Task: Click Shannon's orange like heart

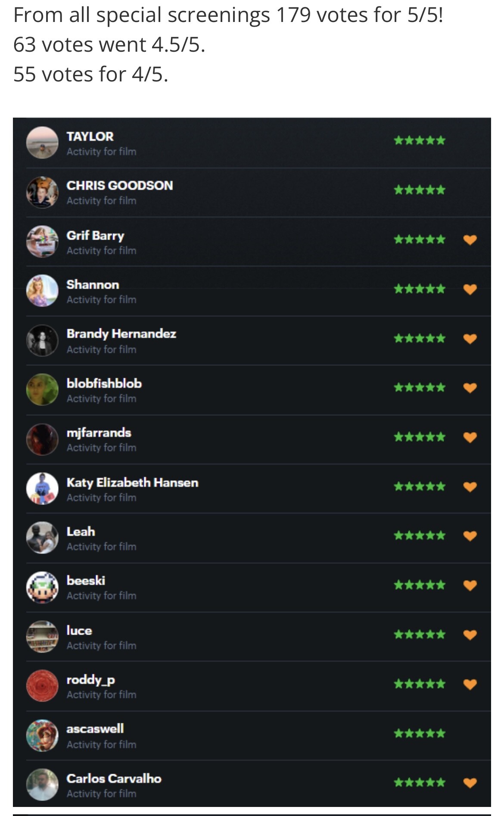Action: (470, 289)
